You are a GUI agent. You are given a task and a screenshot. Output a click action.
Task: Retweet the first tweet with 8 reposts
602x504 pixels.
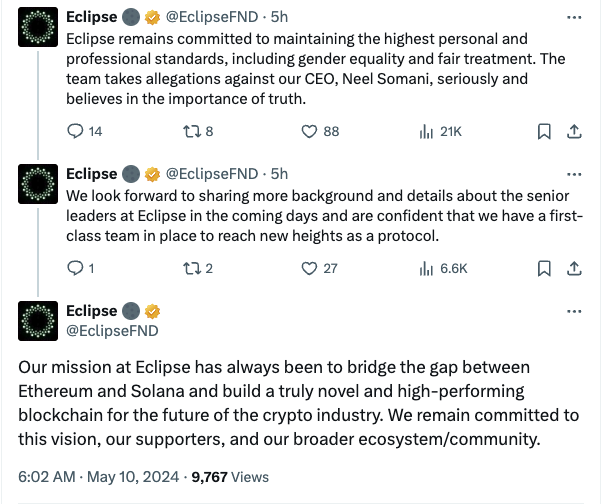[191, 131]
